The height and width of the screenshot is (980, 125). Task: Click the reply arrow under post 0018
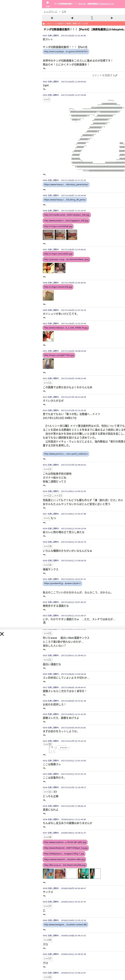[44, 536]
